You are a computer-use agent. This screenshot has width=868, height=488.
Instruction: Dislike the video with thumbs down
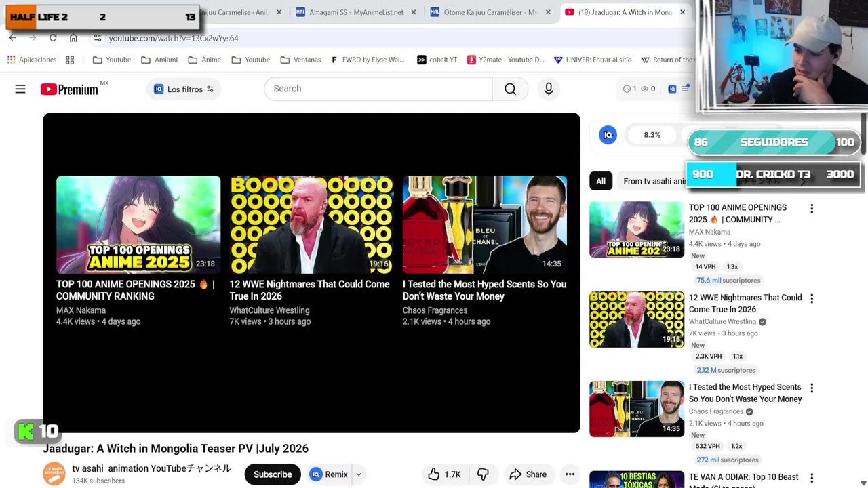pyautogui.click(x=483, y=474)
